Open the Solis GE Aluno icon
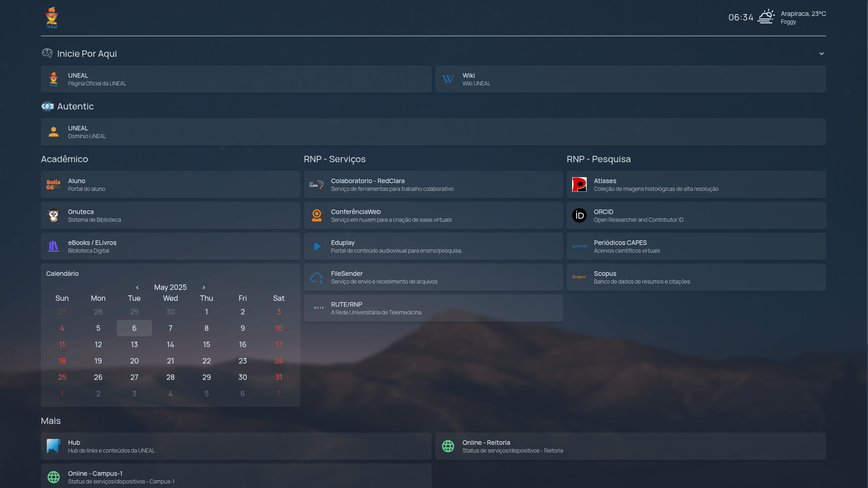868x488 pixels. (54, 184)
